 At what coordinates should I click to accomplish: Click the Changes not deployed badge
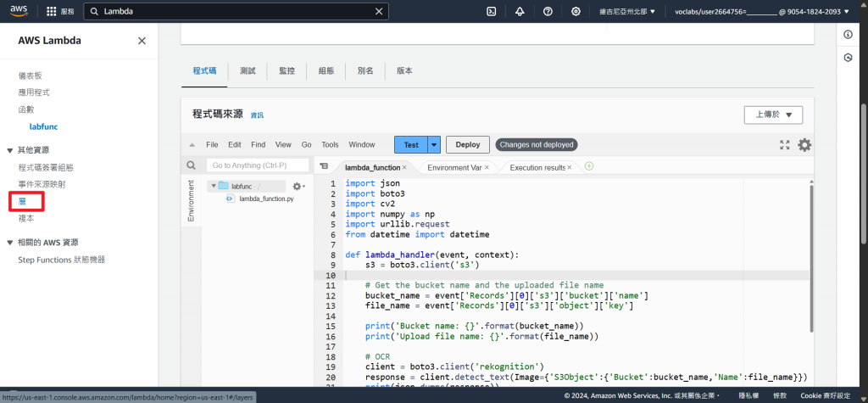(x=537, y=145)
